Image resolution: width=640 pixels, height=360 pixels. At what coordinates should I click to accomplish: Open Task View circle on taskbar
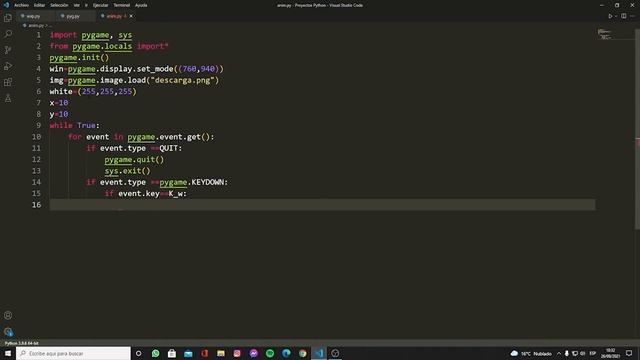click(139, 353)
